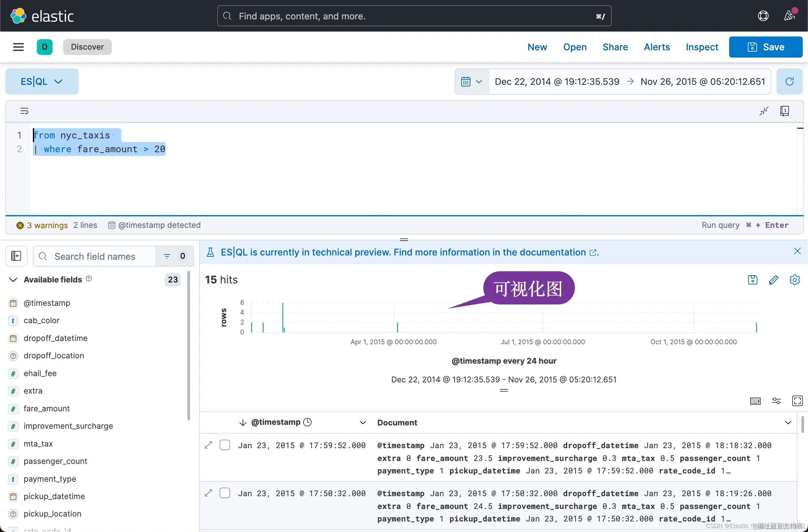Save the visualization to library icon

tap(752, 280)
